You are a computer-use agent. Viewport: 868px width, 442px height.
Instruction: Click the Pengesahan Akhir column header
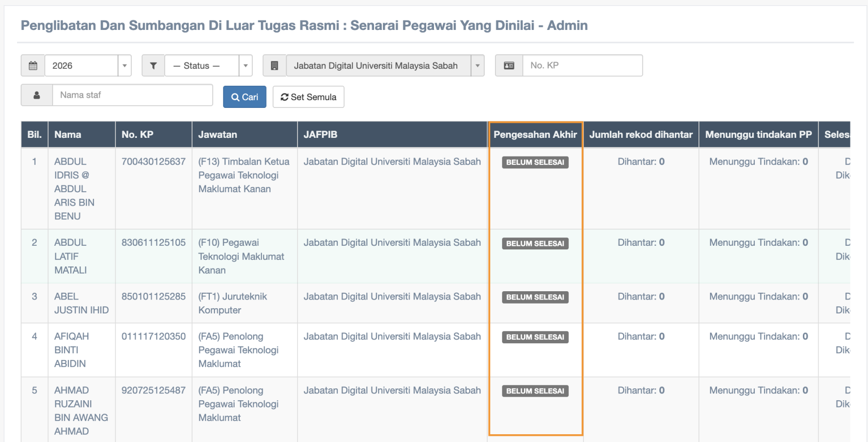point(535,135)
